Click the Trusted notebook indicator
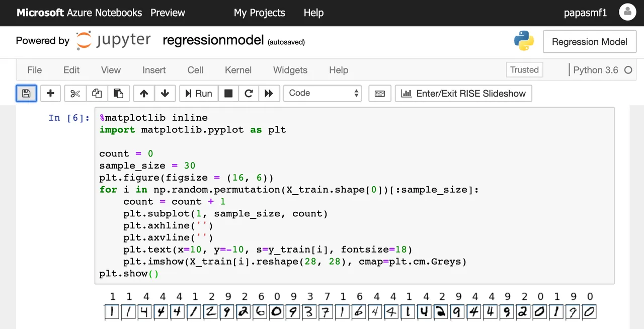Image resolution: width=644 pixels, height=329 pixels. point(524,70)
